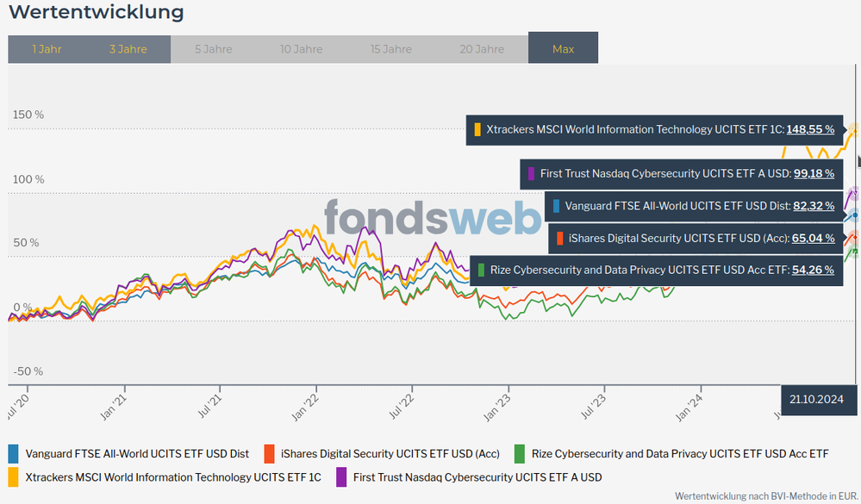Toggle Vanguard FTSE All-World series in legend

point(137,453)
